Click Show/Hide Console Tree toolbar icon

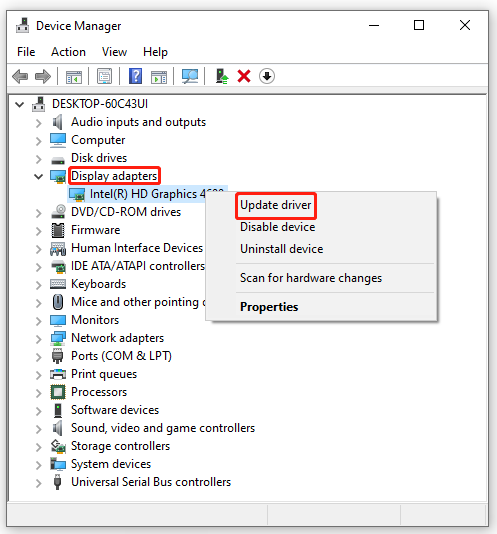(x=74, y=77)
